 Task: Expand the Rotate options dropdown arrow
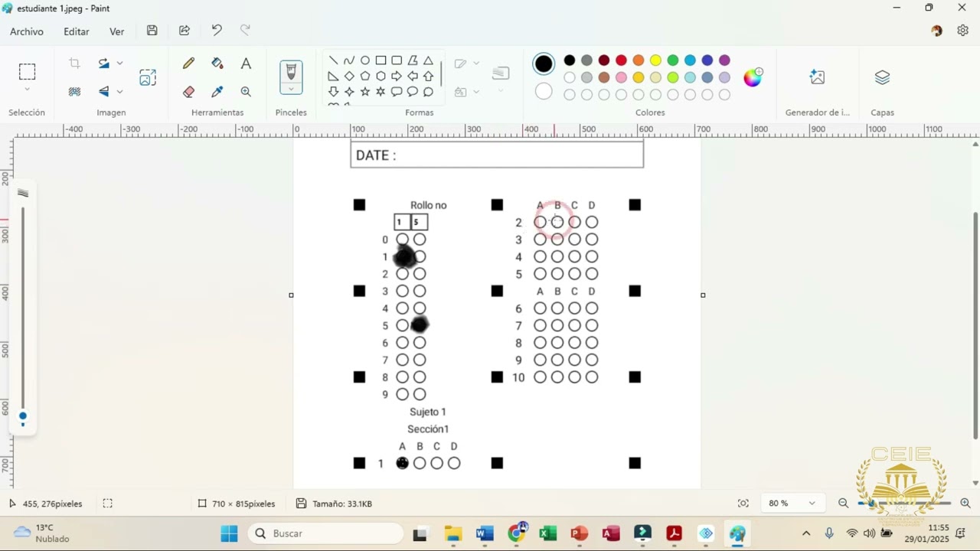click(x=119, y=64)
